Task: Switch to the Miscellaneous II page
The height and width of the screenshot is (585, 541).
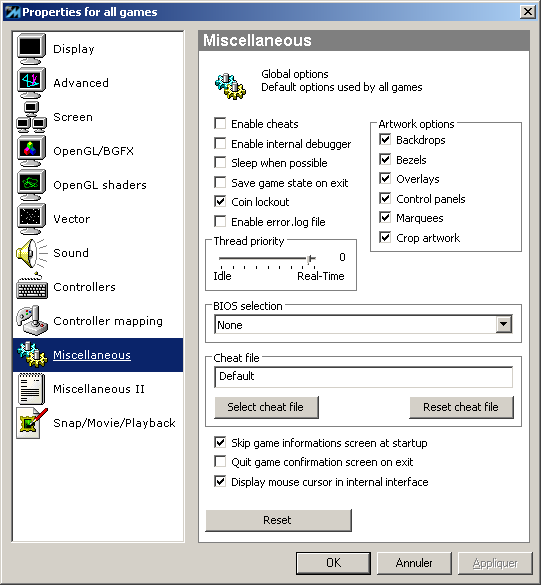Action: [98, 389]
